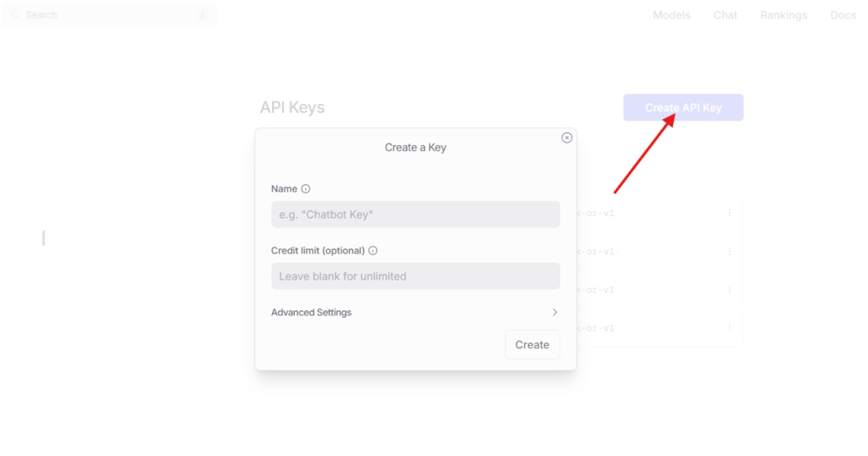Click the Create button in dialog

532,345
